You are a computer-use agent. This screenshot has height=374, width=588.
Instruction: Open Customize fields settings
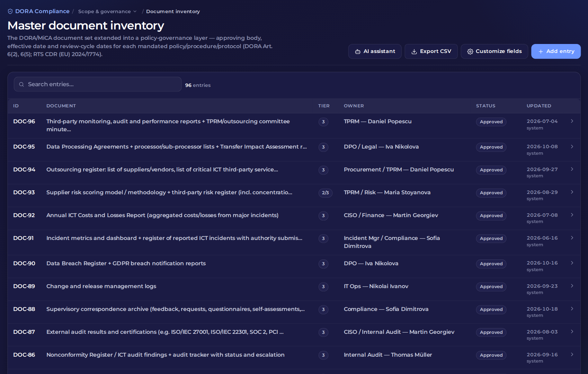coord(494,51)
